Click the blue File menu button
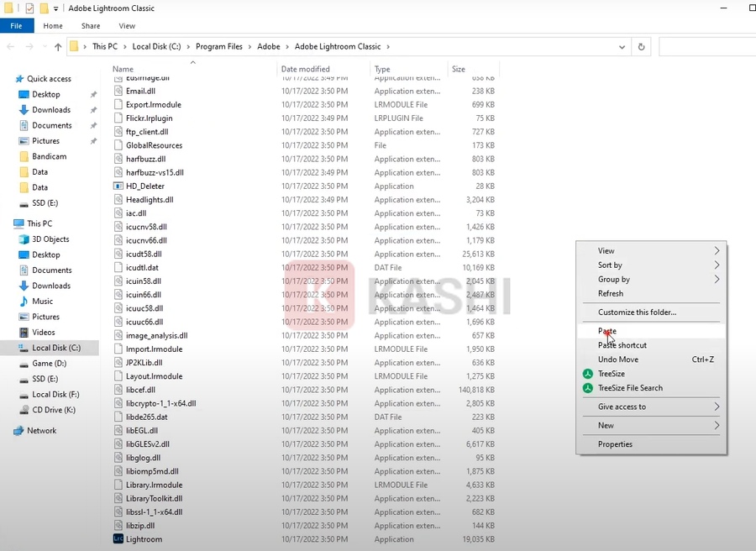Image resolution: width=756 pixels, height=551 pixels. click(x=17, y=26)
